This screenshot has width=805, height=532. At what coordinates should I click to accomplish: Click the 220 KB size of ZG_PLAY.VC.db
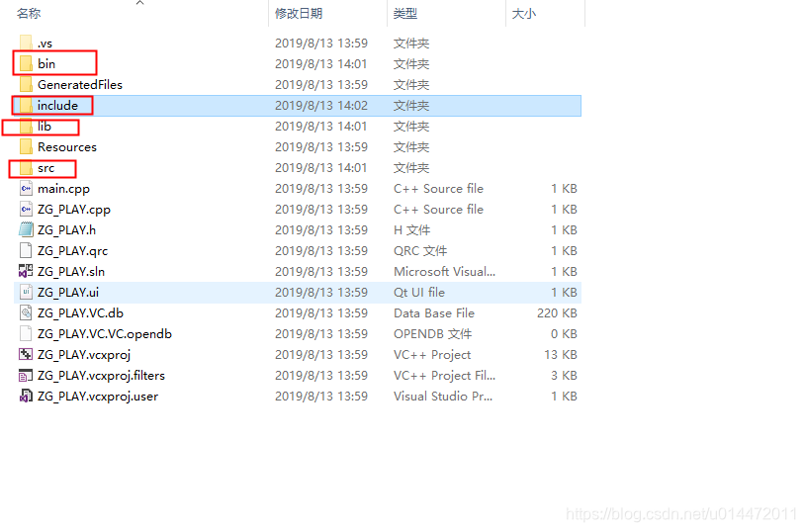pos(557,313)
